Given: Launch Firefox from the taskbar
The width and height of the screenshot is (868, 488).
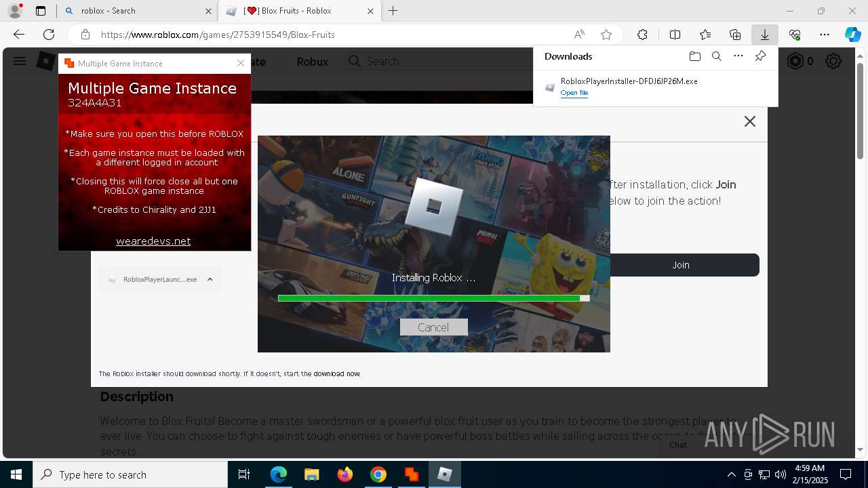Looking at the screenshot, I should coord(344,474).
